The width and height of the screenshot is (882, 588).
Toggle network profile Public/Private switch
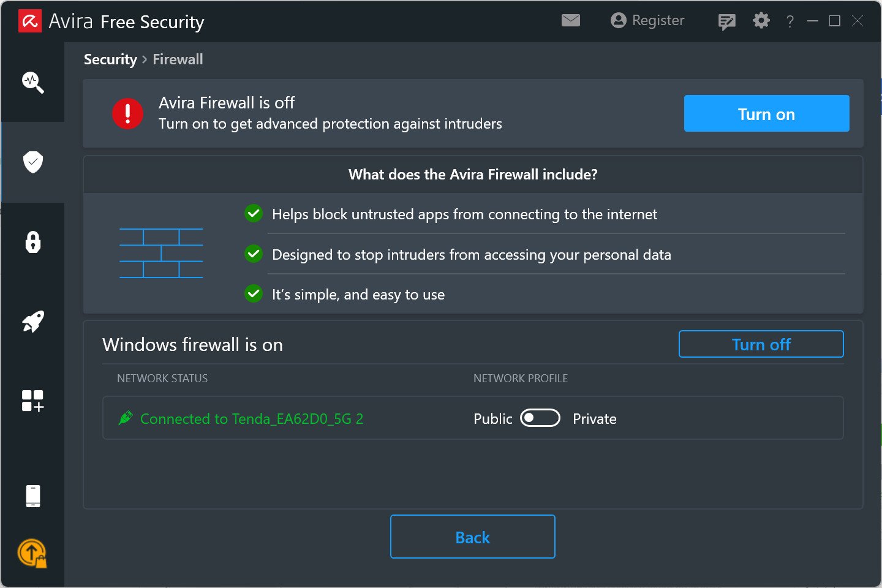click(540, 418)
